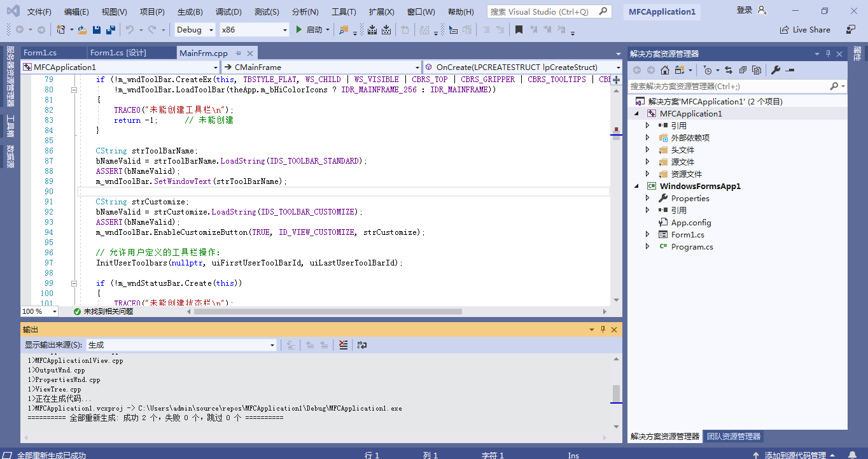
Task: Open the Debug configuration dropdown
Action: [195, 30]
